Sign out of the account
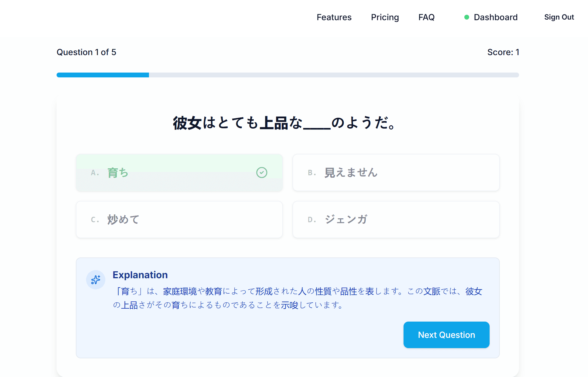Screen dimensions: 588x377 559,17
